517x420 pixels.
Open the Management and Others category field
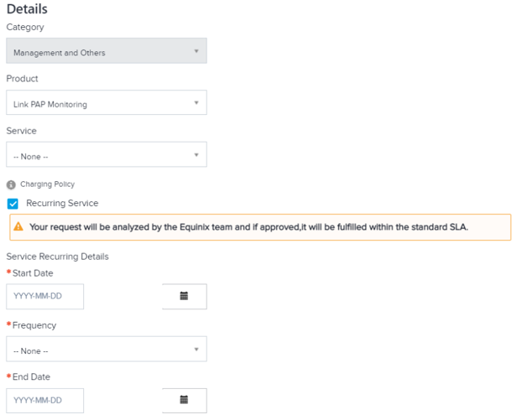pyautogui.click(x=107, y=51)
